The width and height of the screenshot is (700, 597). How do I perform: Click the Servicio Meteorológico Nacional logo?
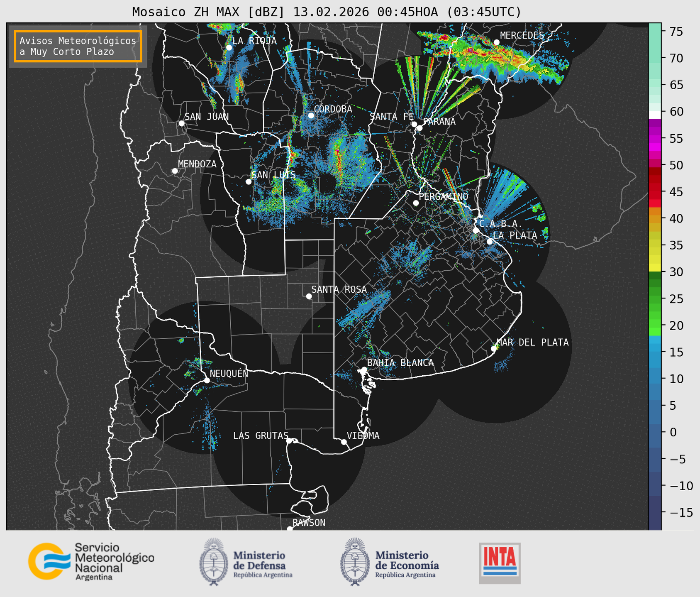coord(91,561)
